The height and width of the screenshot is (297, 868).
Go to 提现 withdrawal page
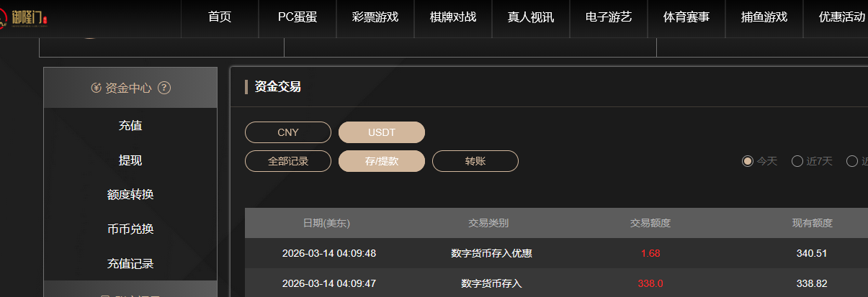coord(130,160)
